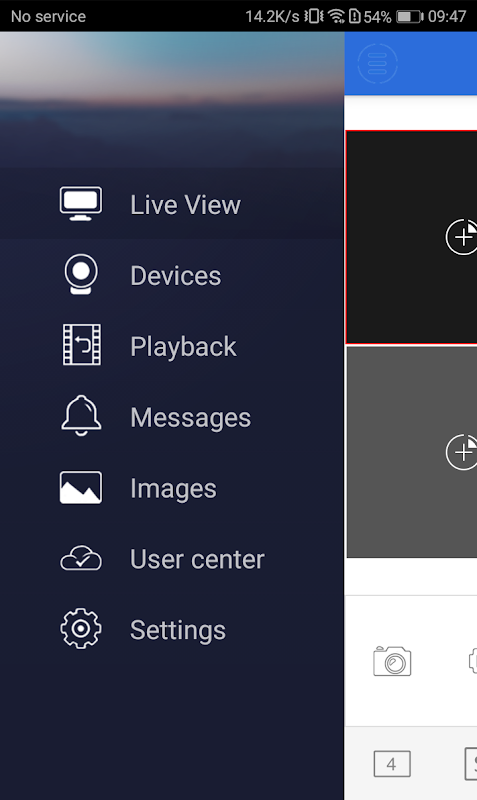Image resolution: width=477 pixels, height=800 pixels.
Task: Open User center label
Action: (197, 559)
